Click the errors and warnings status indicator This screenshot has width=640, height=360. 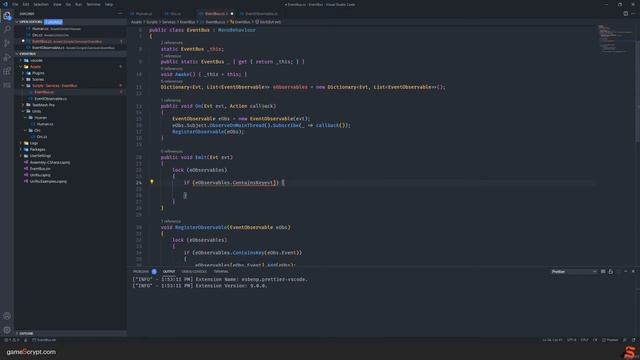(x=11, y=340)
